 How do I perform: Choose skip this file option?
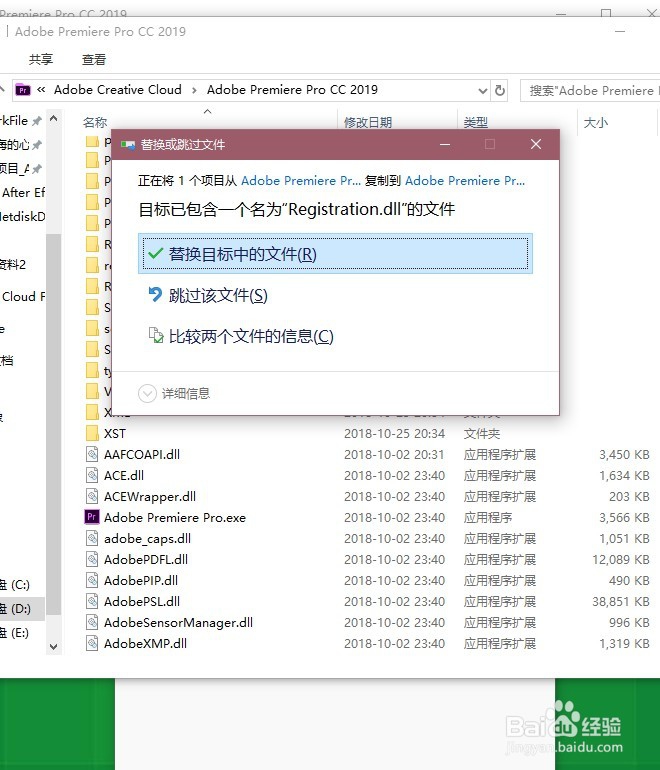pos(208,295)
